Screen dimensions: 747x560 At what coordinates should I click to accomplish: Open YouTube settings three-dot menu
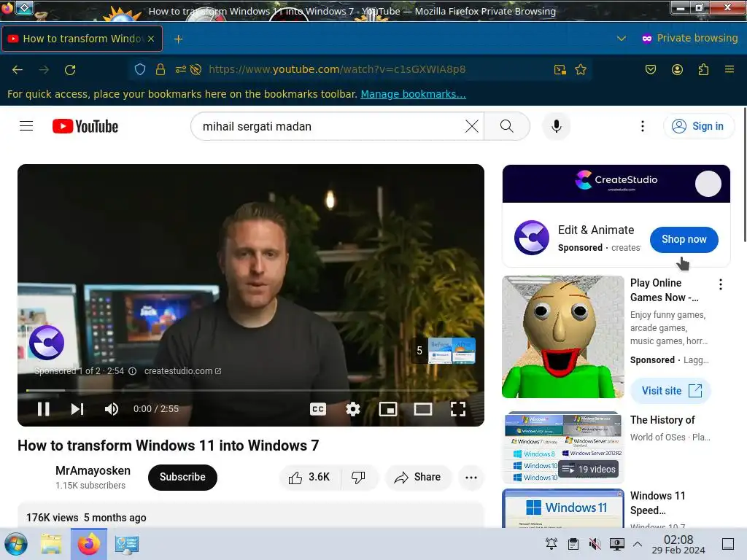pos(643,126)
